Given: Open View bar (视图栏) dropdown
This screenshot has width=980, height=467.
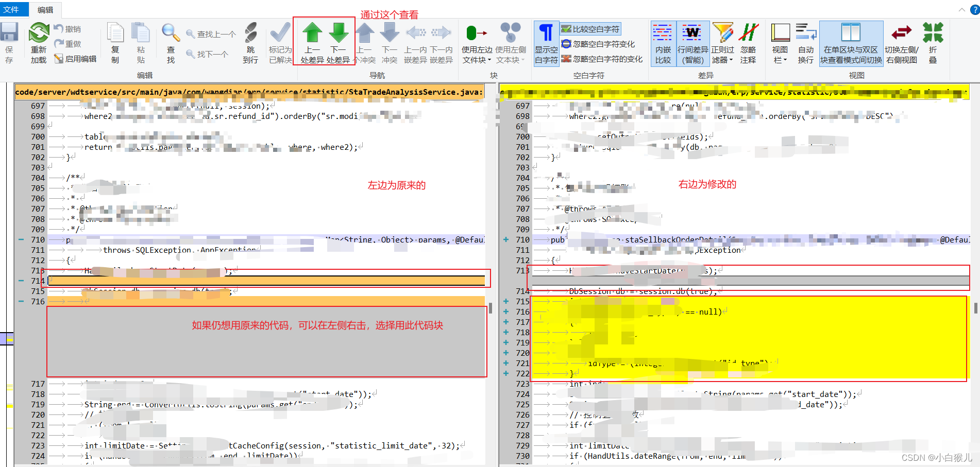Looking at the screenshot, I should [x=780, y=43].
